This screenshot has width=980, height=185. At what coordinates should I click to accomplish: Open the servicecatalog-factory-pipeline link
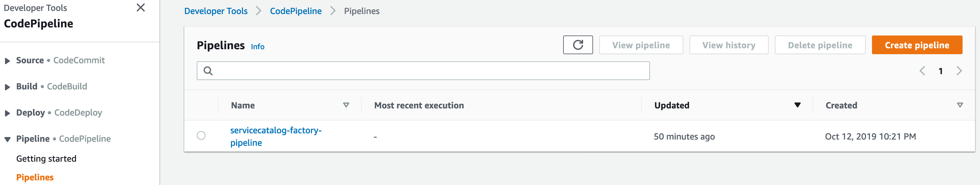[276, 136]
